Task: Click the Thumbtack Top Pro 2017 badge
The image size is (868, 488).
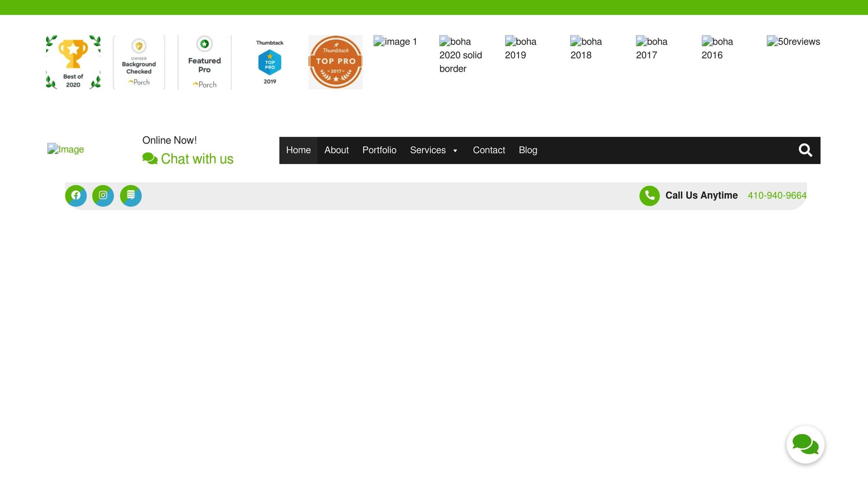Action: [x=335, y=62]
